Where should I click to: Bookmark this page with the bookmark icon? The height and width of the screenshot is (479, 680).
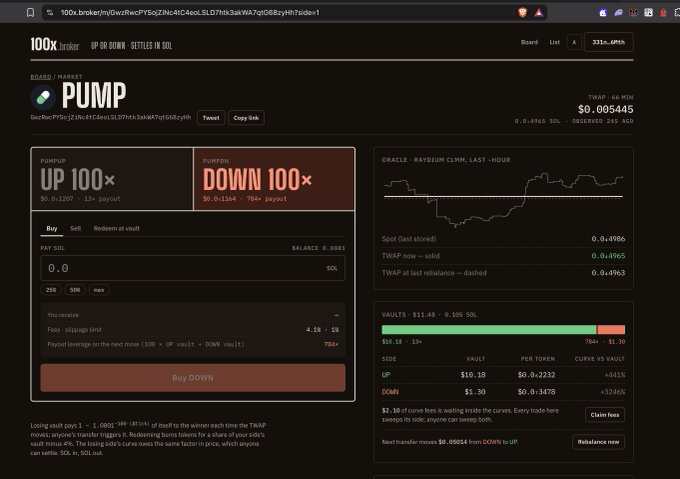30,13
